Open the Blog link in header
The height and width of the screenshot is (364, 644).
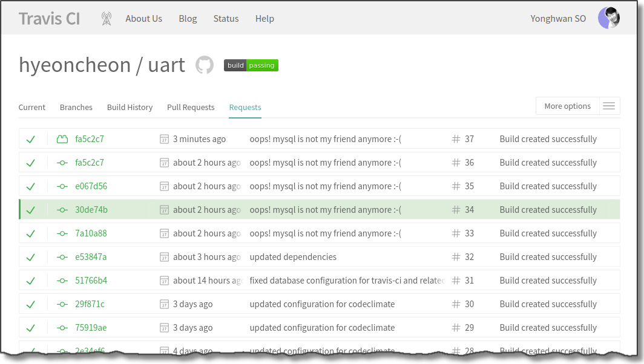188,19
